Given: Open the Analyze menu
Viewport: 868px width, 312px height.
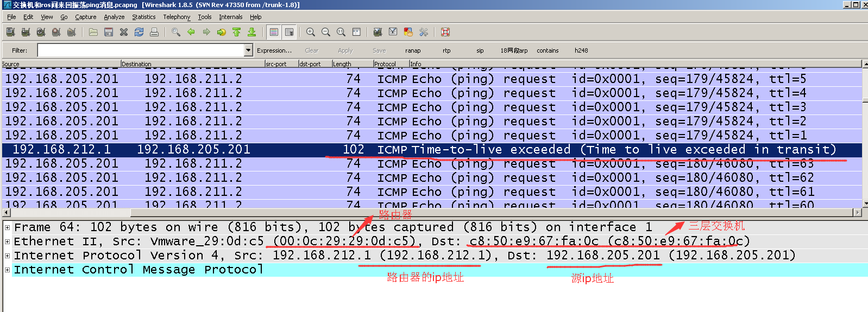Looking at the screenshot, I should (114, 17).
